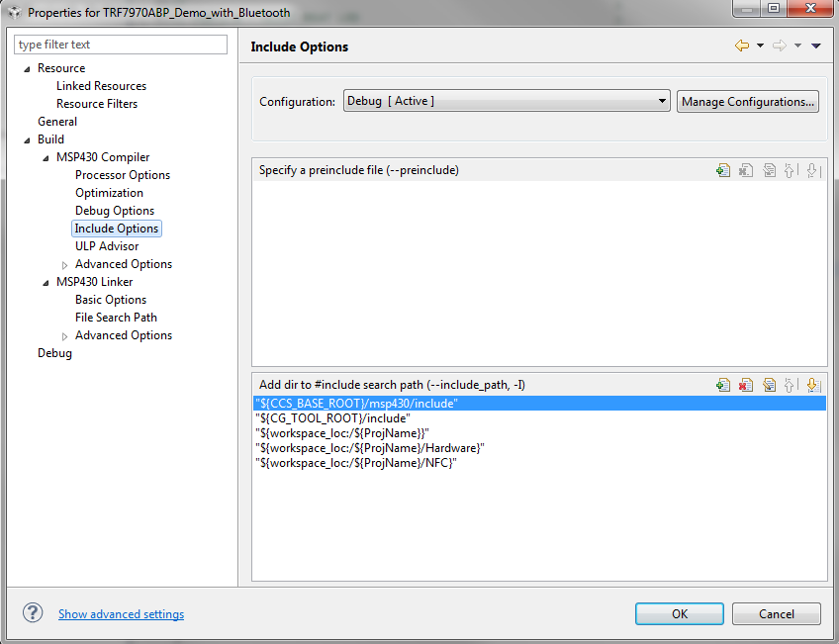Select Include Options in the tree
Image resolution: width=839 pixels, height=644 pixels.
tap(117, 229)
